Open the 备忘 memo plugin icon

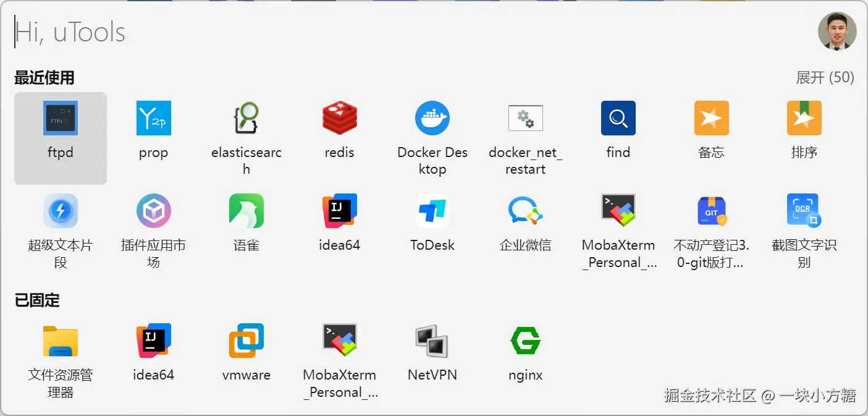[x=711, y=118]
